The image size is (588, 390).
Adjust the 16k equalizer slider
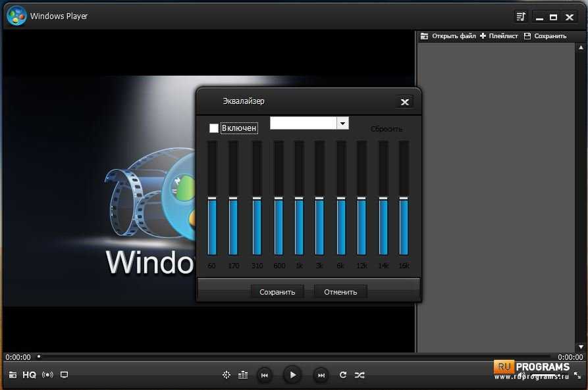click(404, 198)
